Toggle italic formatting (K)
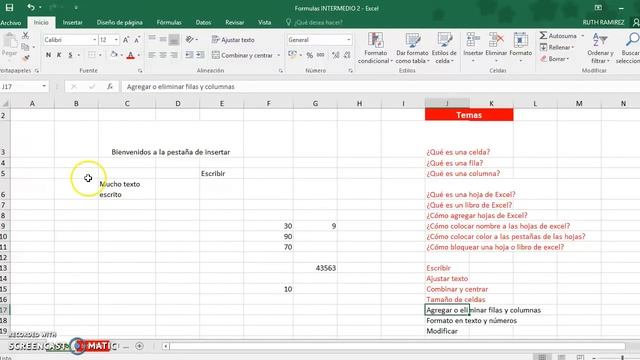The height and width of the screenshot is (360, 640). click(x=59, y=55)
